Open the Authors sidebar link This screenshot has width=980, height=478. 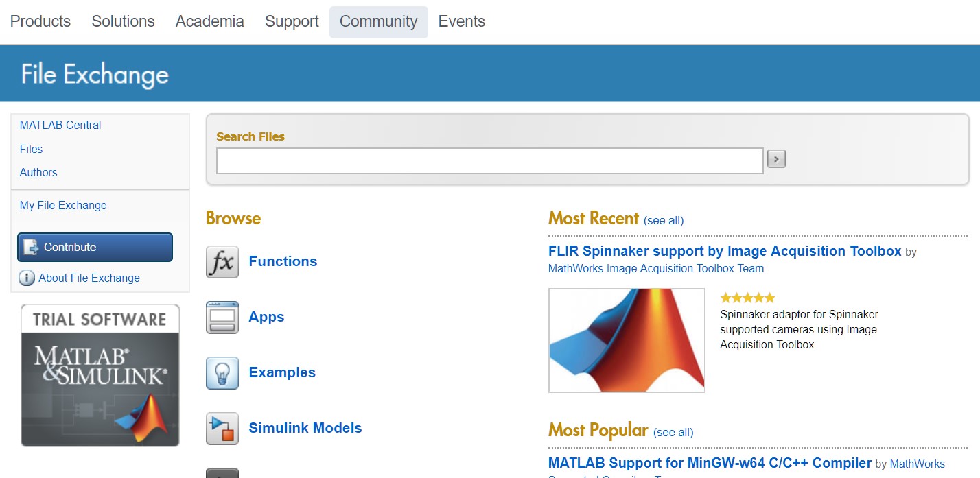click(x=38, y=172)
